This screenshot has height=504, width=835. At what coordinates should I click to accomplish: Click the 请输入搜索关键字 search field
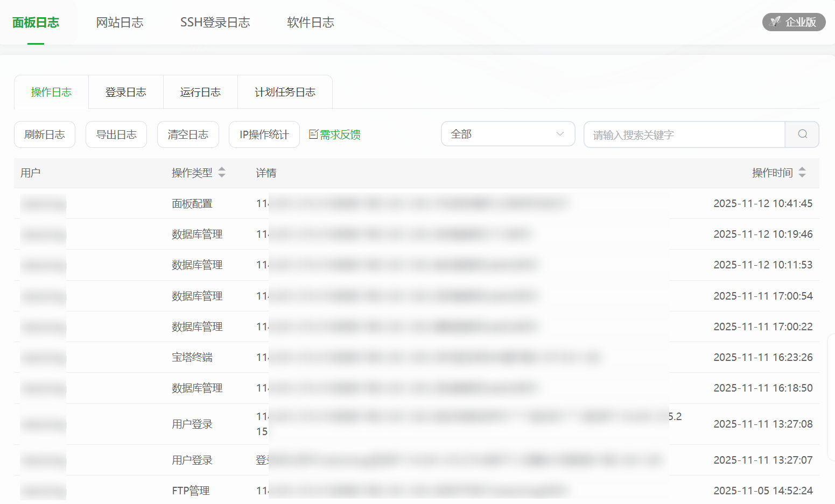[x=684, y=134]
